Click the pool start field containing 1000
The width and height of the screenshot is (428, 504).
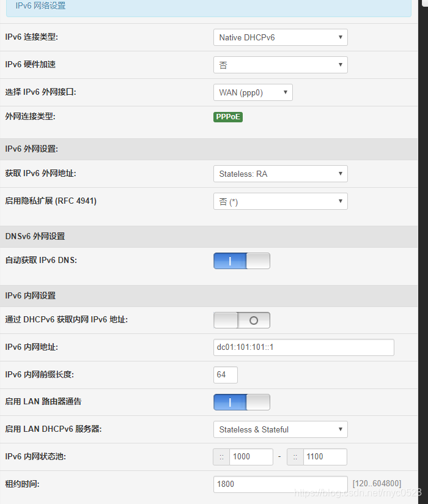251,457
